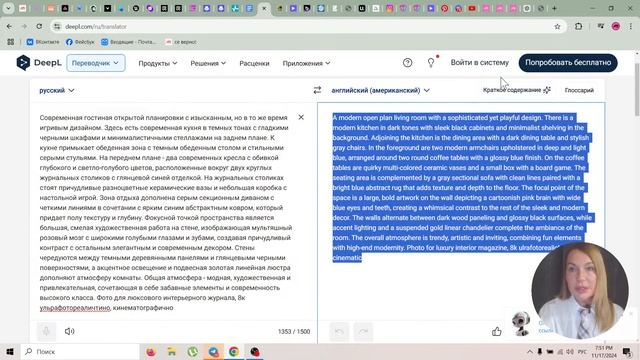
Task: Open the Переводчик dropdown
Action: pos(96,63)
